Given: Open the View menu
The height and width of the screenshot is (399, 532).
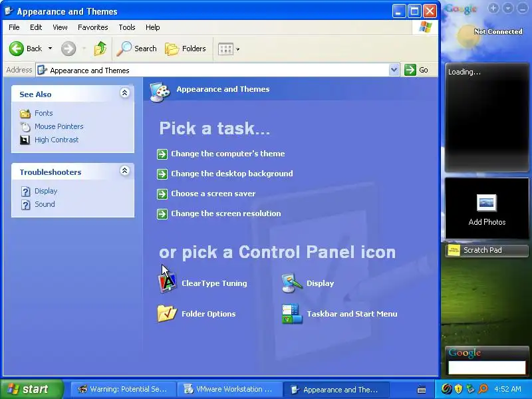Looking at the screenshot, I should click(60, 27).
